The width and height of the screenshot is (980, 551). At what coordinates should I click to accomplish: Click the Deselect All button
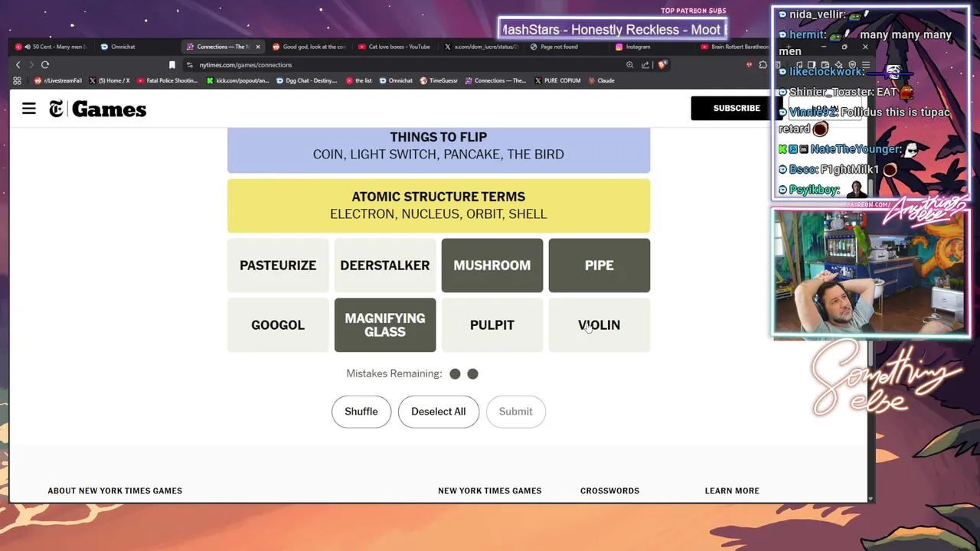[438, 412]
